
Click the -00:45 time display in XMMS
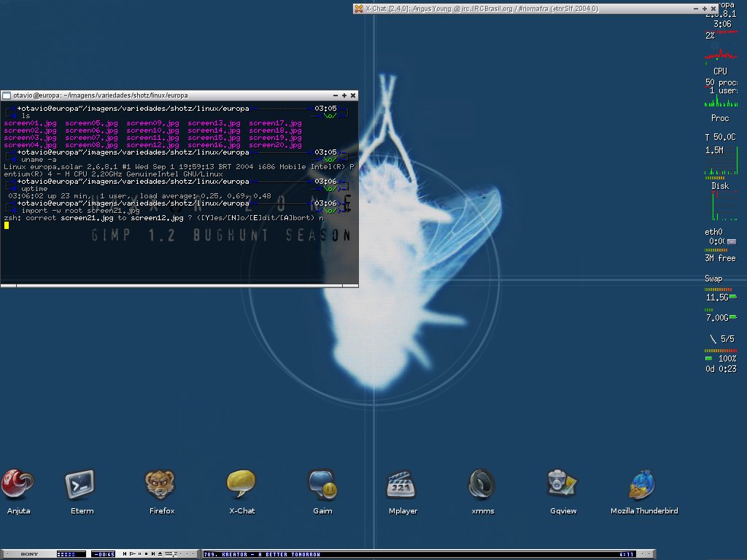(x=104, y=554)
